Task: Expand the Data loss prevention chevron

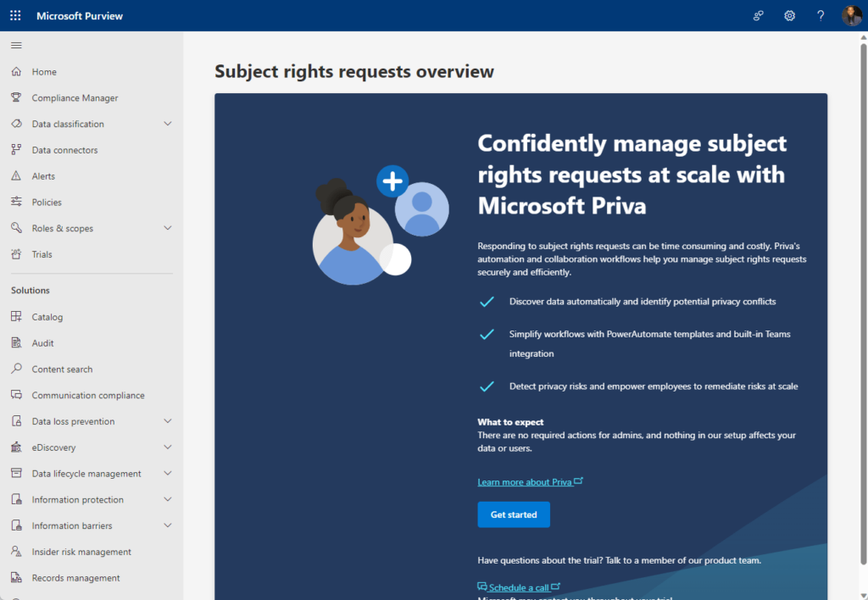Action: coord(168,420)
